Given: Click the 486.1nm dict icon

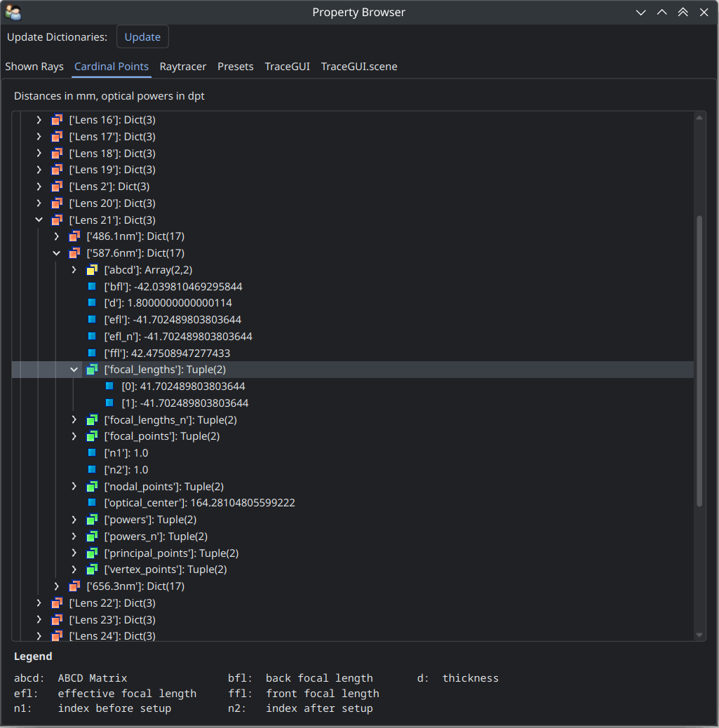Looking at the screenshot, I should click(74, 236).
